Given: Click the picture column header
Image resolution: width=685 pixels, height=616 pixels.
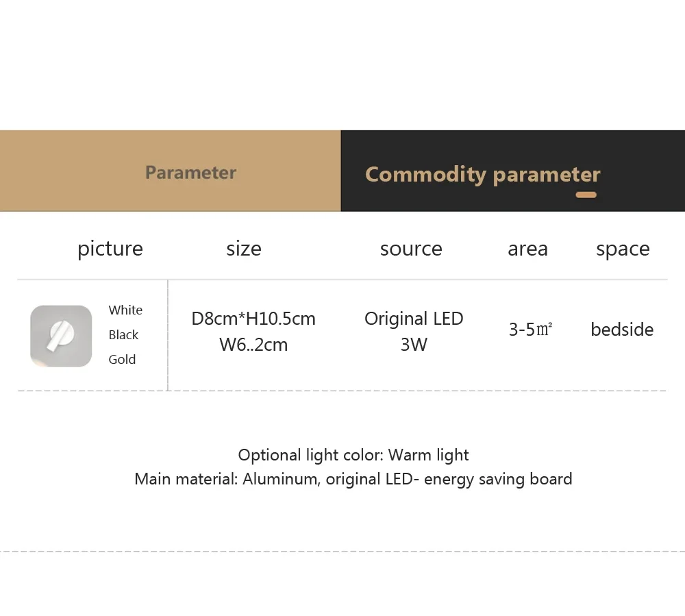Looking at the screenshot, I should click(x=110, y=249).
